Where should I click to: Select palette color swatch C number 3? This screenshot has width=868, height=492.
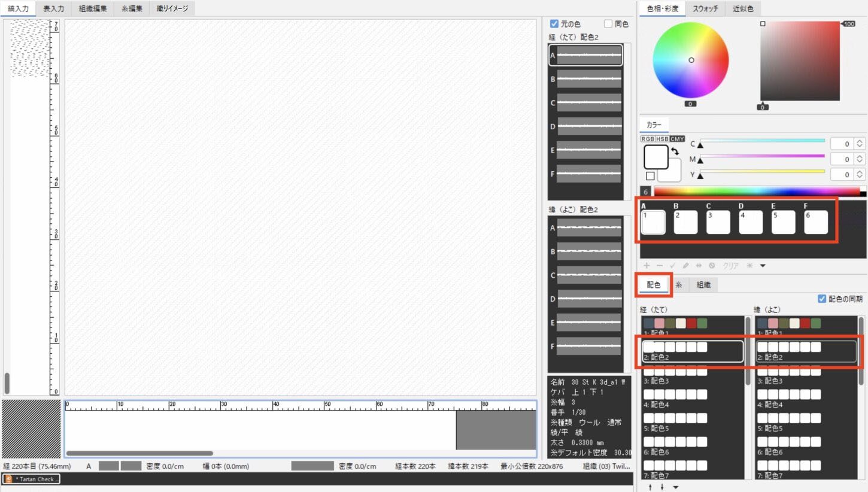pos(718,222)
